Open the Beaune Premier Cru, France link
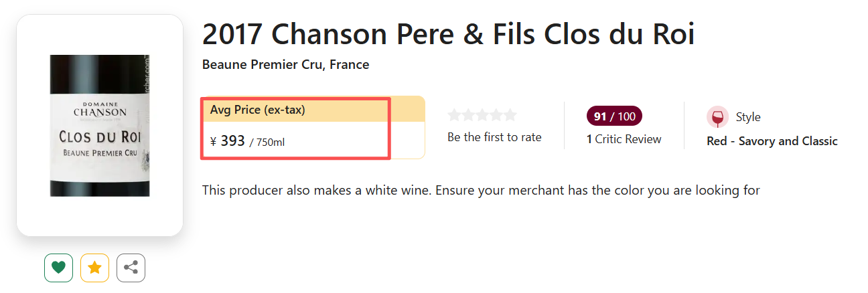This screenshot has height=293, width=868. pyautogui.click(x=285, y=65)
